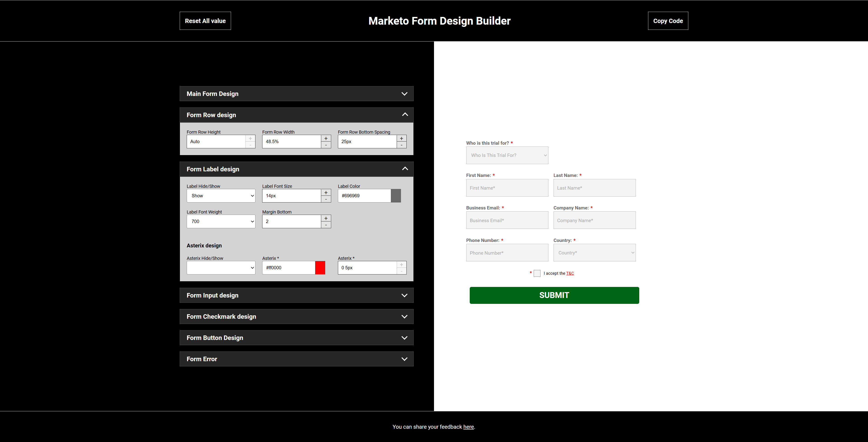This screenshot has width=868, height=442.
Task: Expand the Main Form Design section
Action: pos(296,94)
